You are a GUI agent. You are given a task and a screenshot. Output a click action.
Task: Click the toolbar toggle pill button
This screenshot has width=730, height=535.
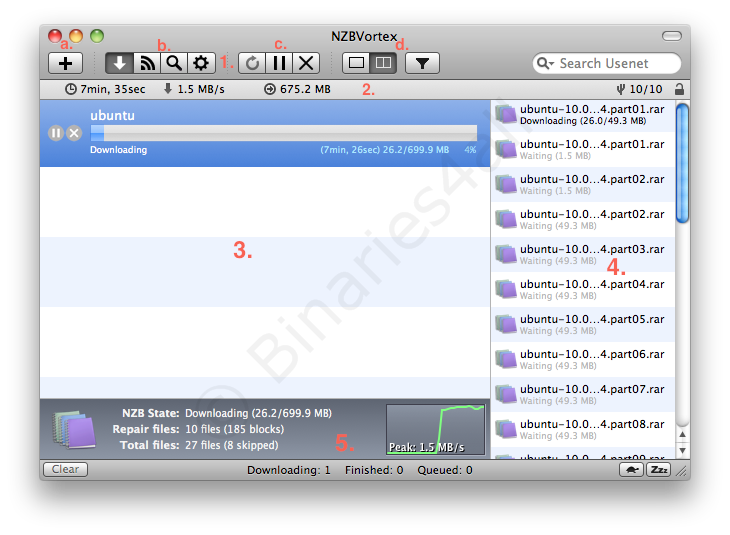point(672,36)
